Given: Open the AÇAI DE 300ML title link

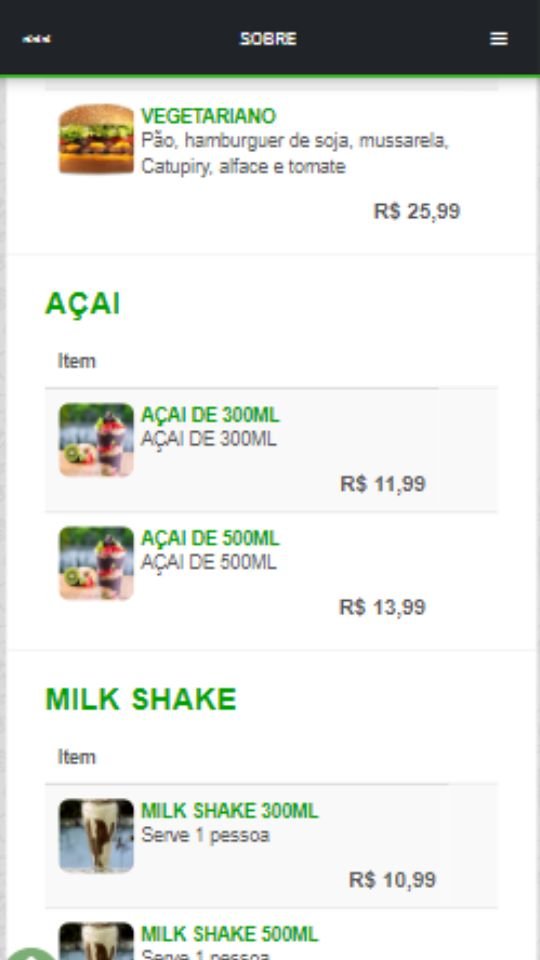Looking at the screenshot, I should click(210, 415).
